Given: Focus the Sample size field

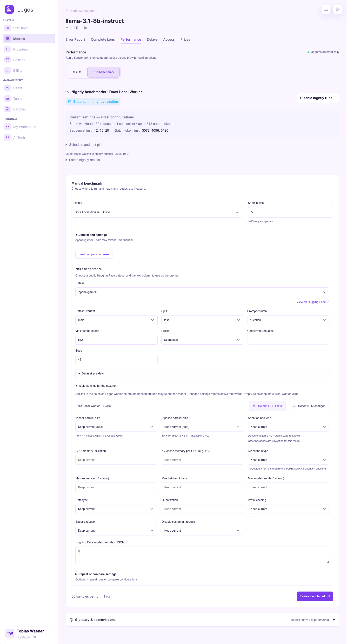Looking at the screenshot, I should [290, 212].
